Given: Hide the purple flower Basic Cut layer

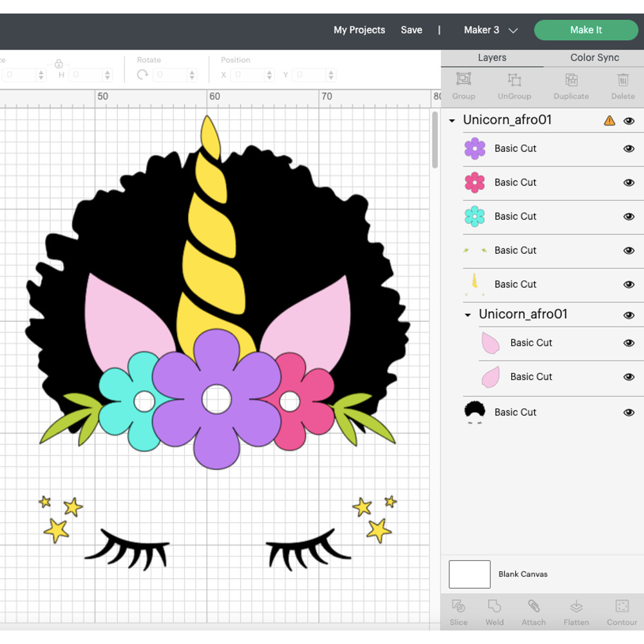Looking at the screenshot, I should (629, 149).
